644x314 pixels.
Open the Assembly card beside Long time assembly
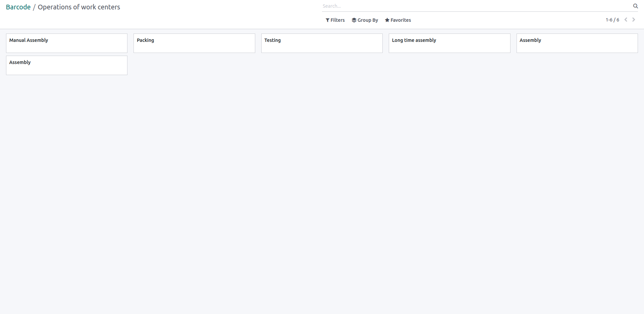click(x=577, y=43)
